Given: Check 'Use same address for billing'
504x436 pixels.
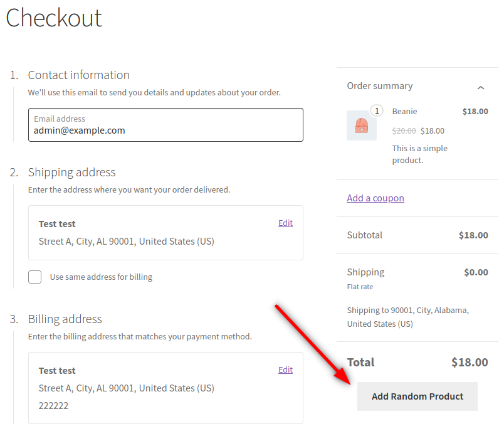Looking at the screenshot, I should [35, 277].
